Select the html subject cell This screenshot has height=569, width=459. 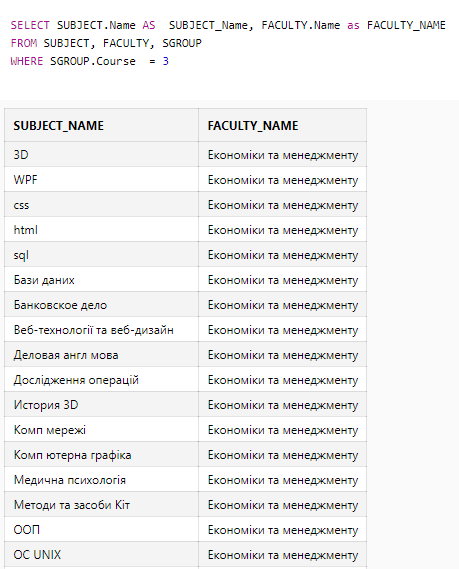pyautogui.click(x=101, y=230)
